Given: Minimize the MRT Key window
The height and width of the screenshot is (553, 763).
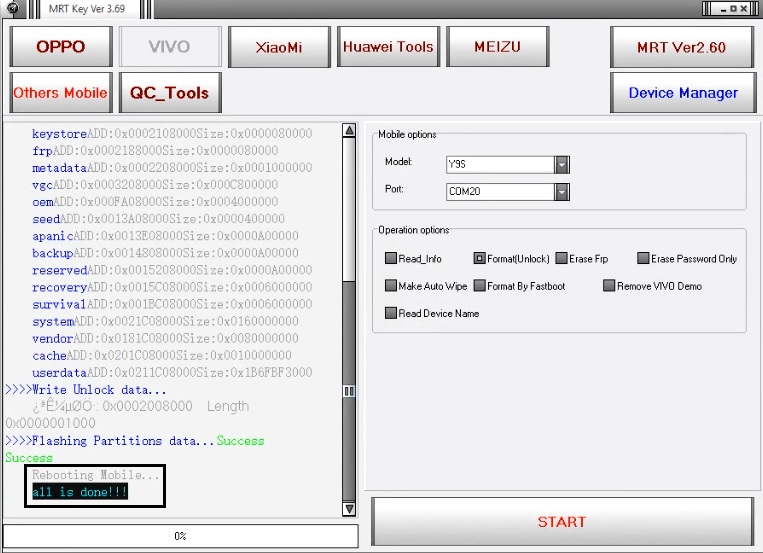Looking at the screenshot, I should coord(723,9).
